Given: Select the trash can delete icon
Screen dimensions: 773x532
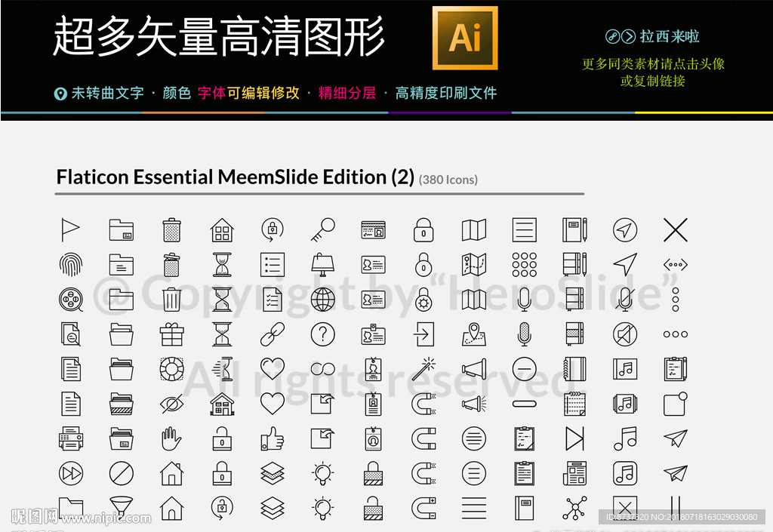Looking at the screenshot, I should coord(171,230).
